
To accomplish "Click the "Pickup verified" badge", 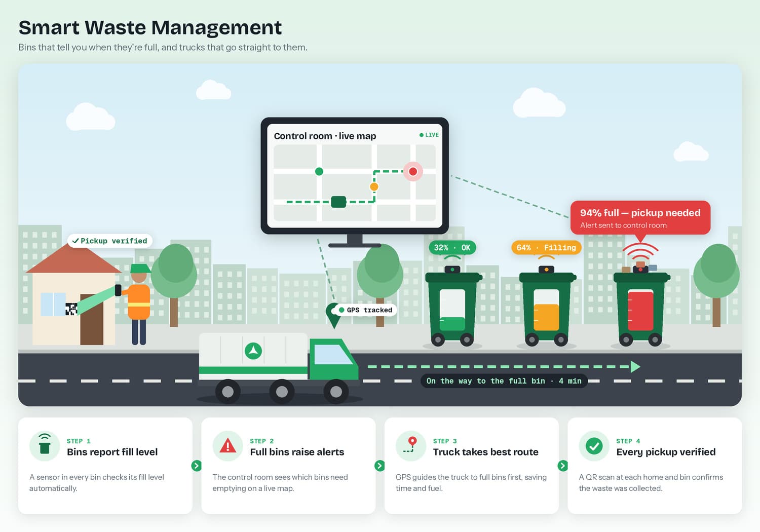I will (x=110, y=241).
